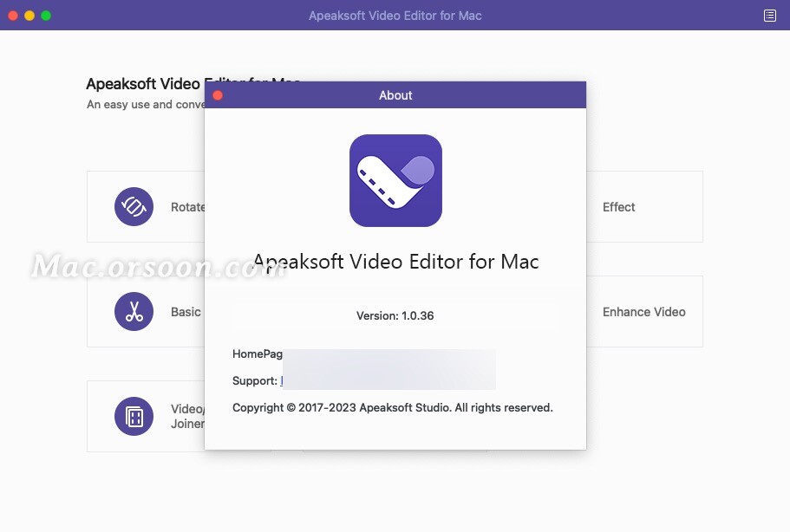Click the Basic card label
The image size is (790, 532).
click(186, 312)
